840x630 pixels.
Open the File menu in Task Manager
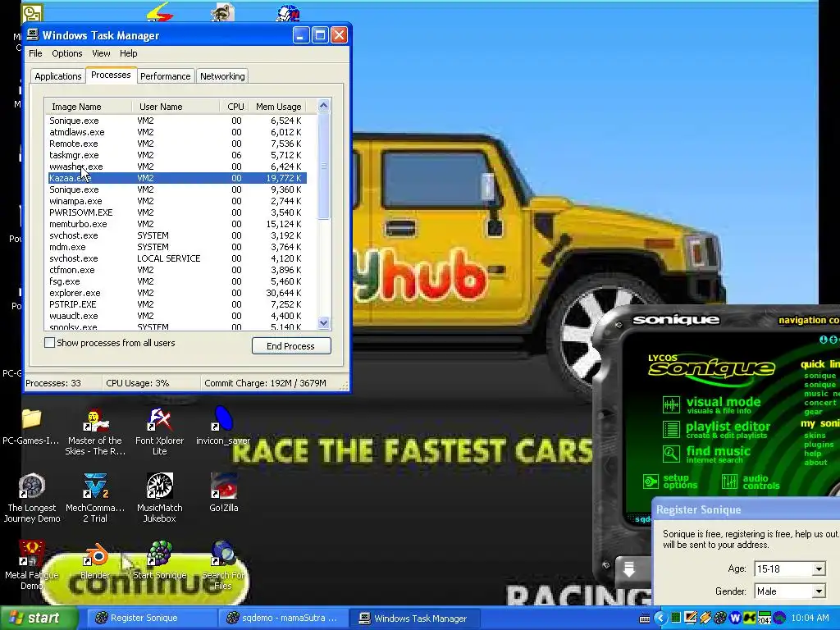pos(35,53)
